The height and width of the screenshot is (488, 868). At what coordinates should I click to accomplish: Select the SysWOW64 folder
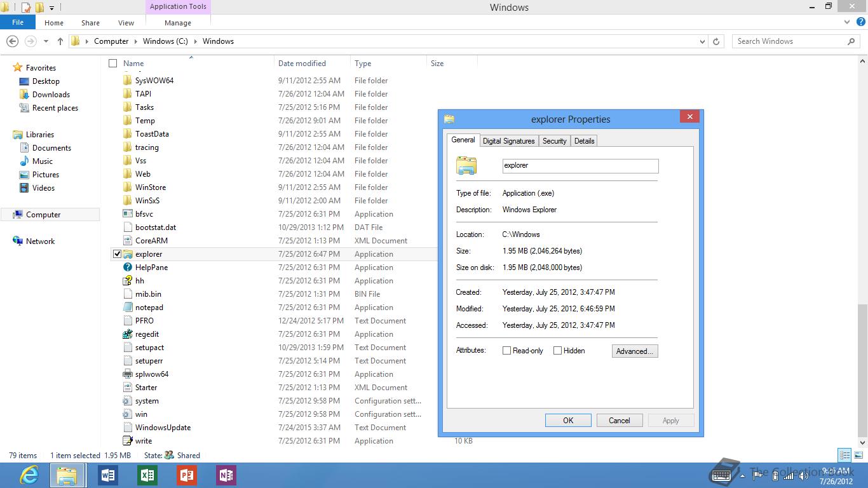point(154,81)
